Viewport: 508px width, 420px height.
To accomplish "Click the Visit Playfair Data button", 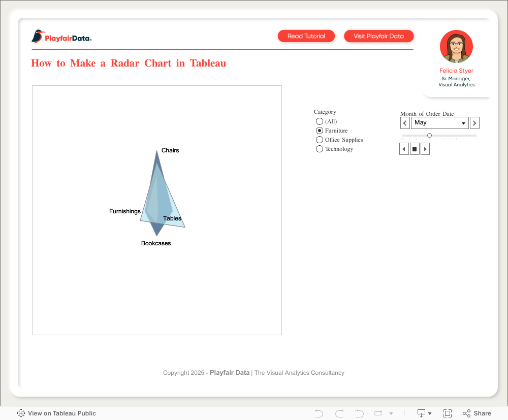I will point(379,36).
